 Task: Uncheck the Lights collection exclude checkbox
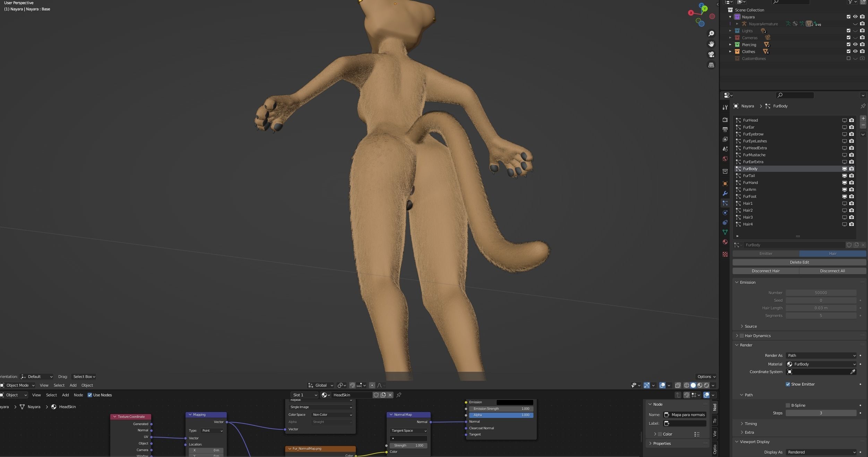[x=848, y=31]
